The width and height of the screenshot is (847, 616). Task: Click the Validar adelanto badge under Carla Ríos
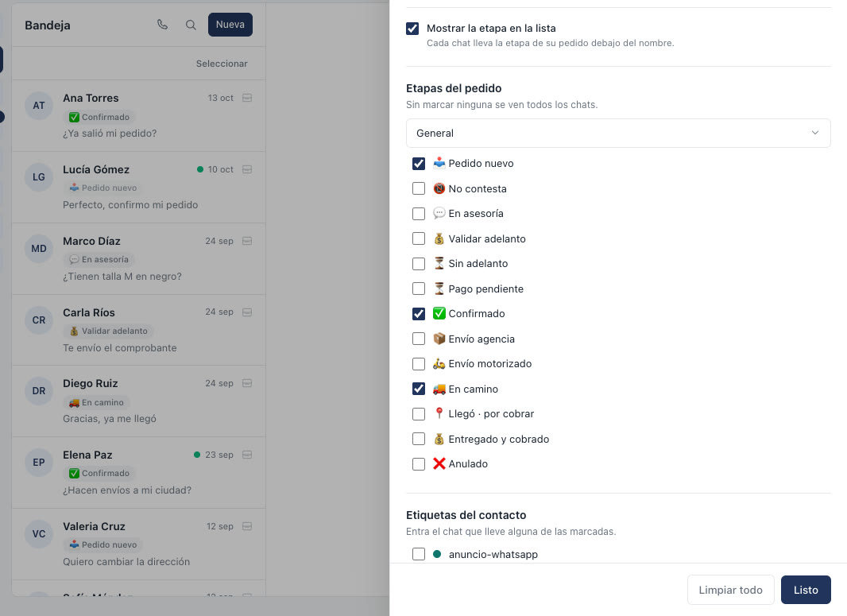[x=109, y=331]
